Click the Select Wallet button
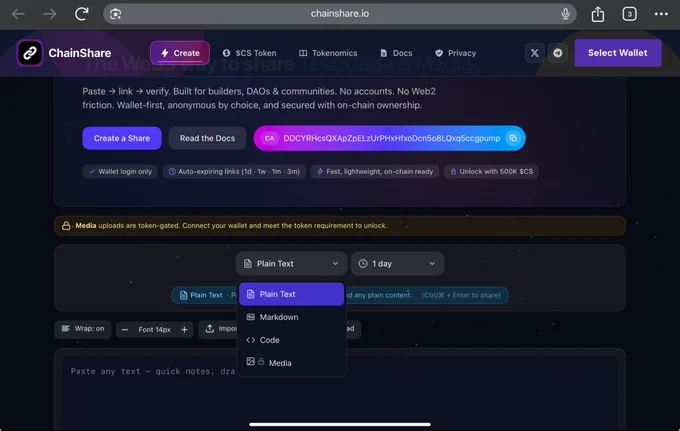This screenshot has height=431, width=680. click(618, 53)
